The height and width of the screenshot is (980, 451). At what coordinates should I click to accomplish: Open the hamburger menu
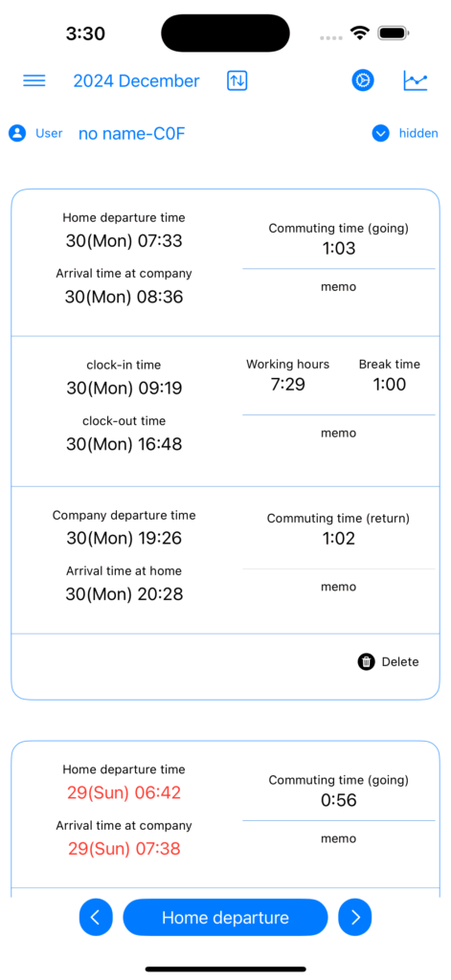pyautogui.click(x=34, y=80)
